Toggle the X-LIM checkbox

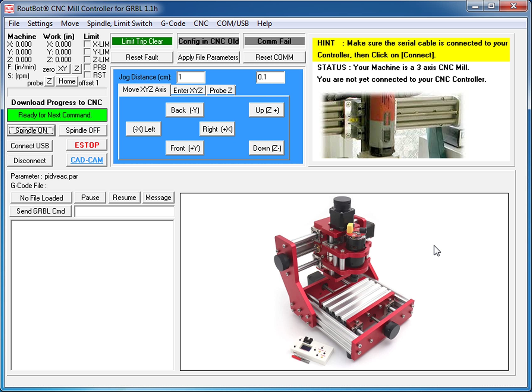click(87, 44)
